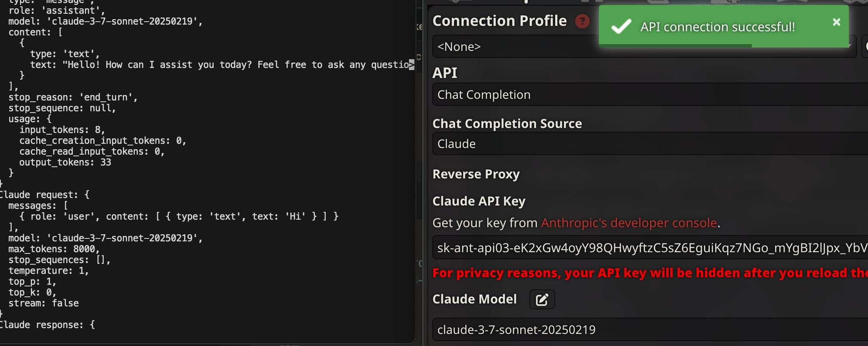868x346 pixels.
Task: Click the red privacy warning about API key
Action: tap(650, 273)
